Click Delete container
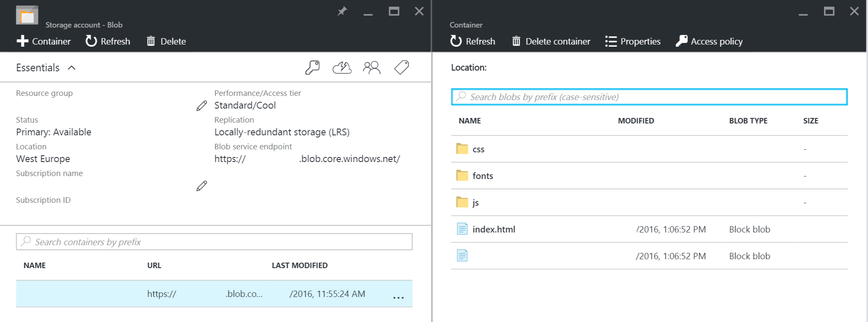The height and width of the screenshot is (322, 868). 551,41
